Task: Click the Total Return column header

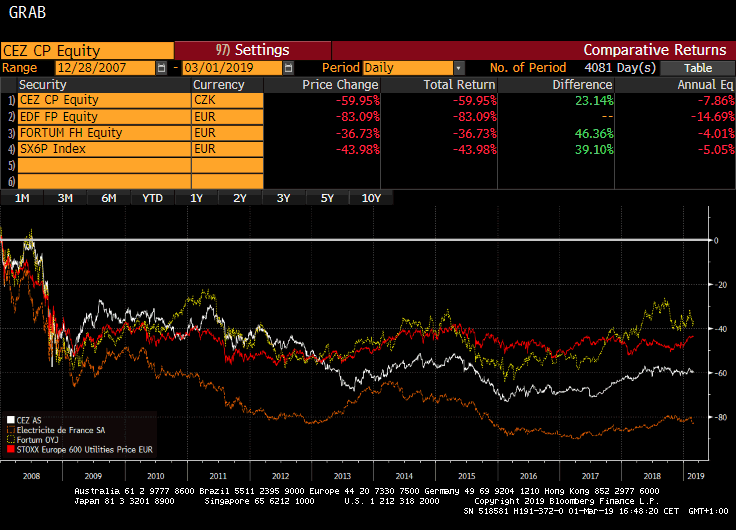Action: pyautogui.click(x=439, y=85)
